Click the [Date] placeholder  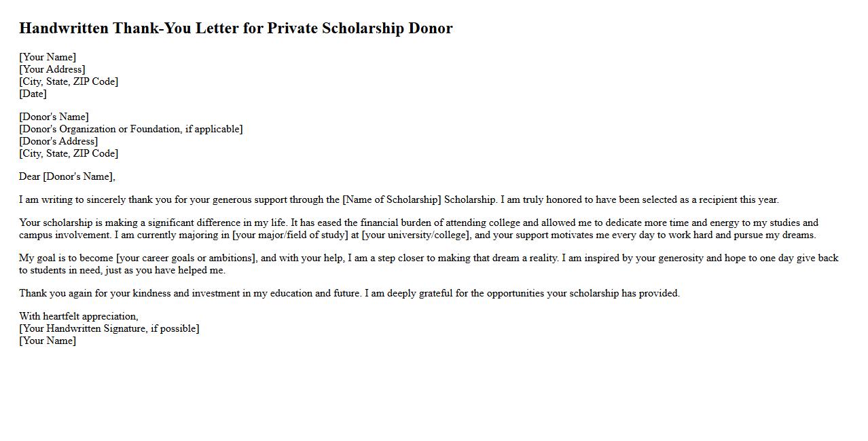[x=33, y=94]
